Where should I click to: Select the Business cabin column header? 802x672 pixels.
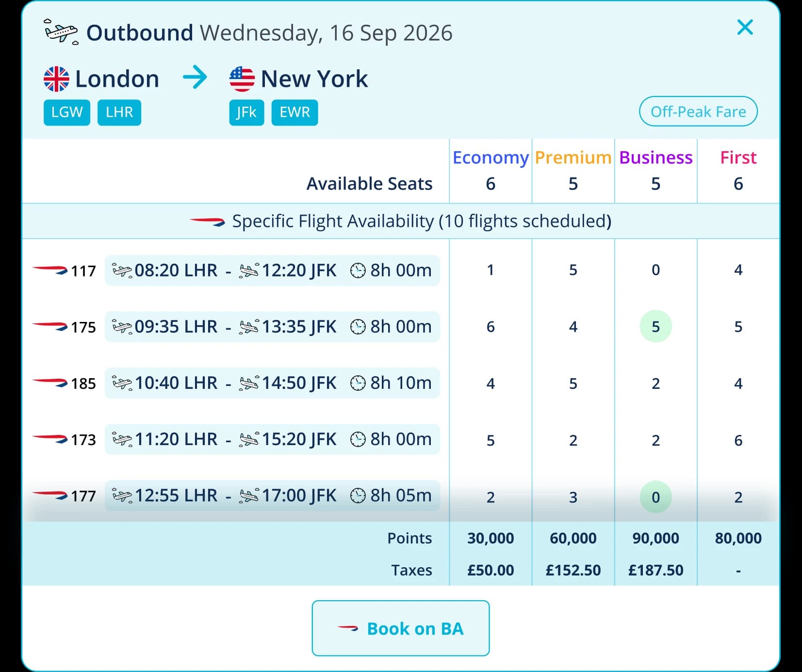655,158
